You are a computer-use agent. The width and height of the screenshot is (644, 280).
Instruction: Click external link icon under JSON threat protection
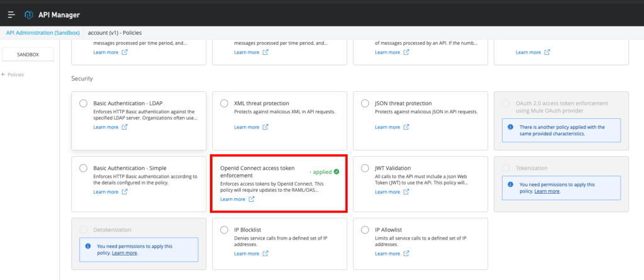click(x=406, y=127)
